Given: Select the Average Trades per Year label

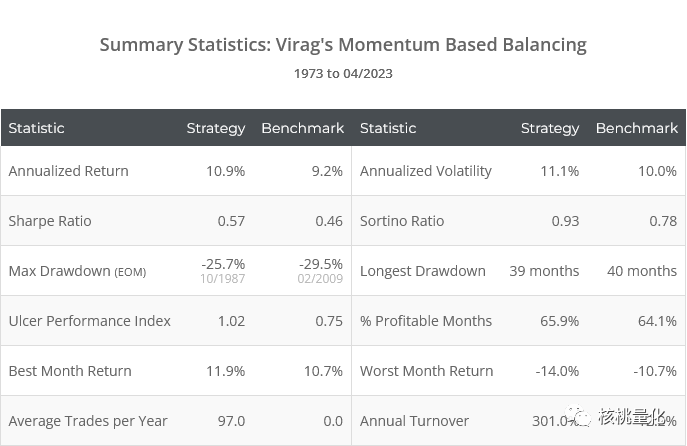Looking at the screenshot, I should point(88,421).
